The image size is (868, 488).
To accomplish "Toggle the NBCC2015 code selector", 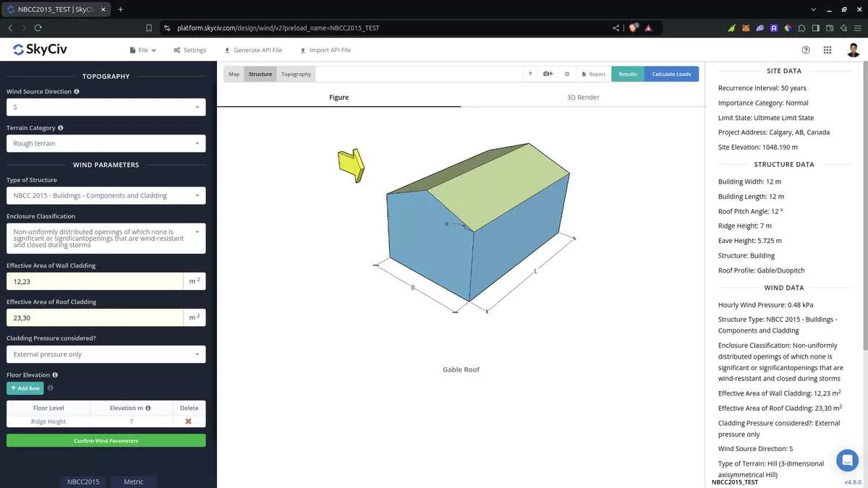I will click(x=82, y=481).
